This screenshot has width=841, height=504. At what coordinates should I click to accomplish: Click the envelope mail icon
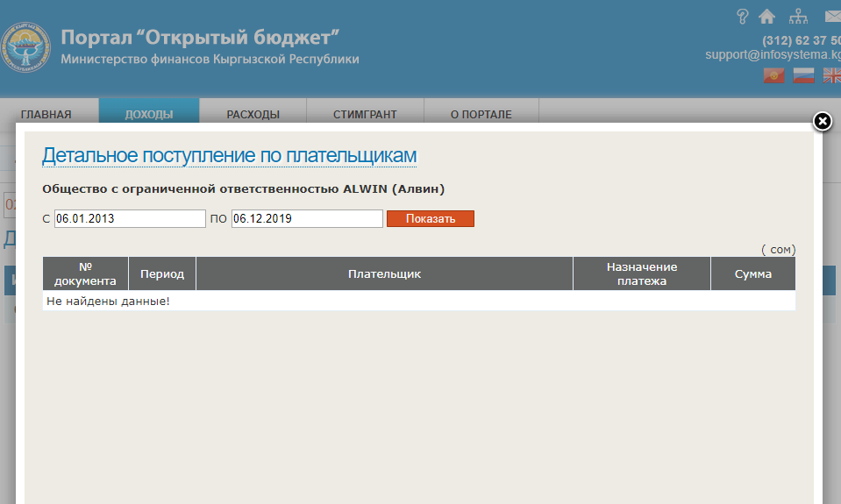832,16
